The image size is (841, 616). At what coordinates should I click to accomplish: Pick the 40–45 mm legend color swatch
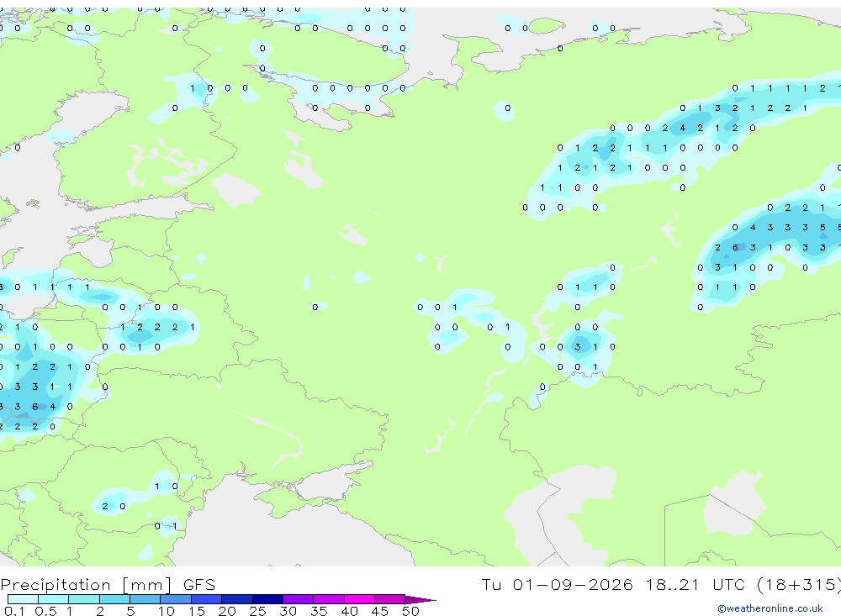359,599
